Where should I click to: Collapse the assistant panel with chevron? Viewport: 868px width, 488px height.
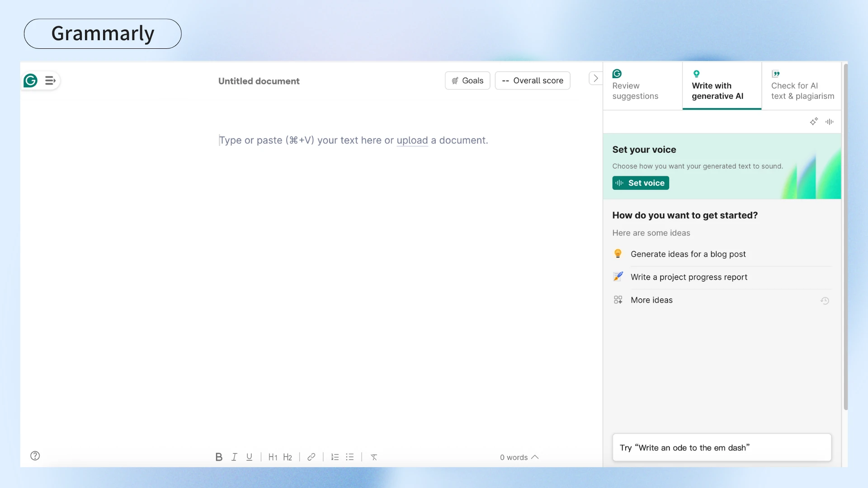point(595,78)
